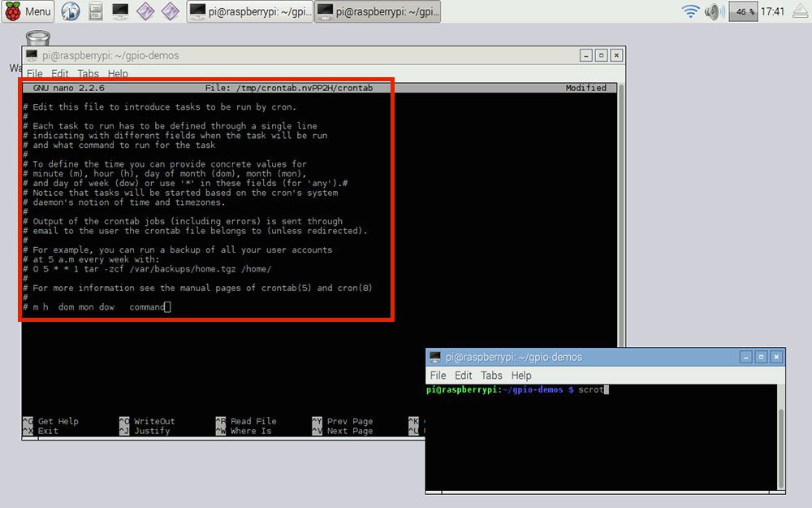The height and width of the screenshot is (508, 812).
Task: Open the speaker volume control icon
Action: (x=715, y=11)
